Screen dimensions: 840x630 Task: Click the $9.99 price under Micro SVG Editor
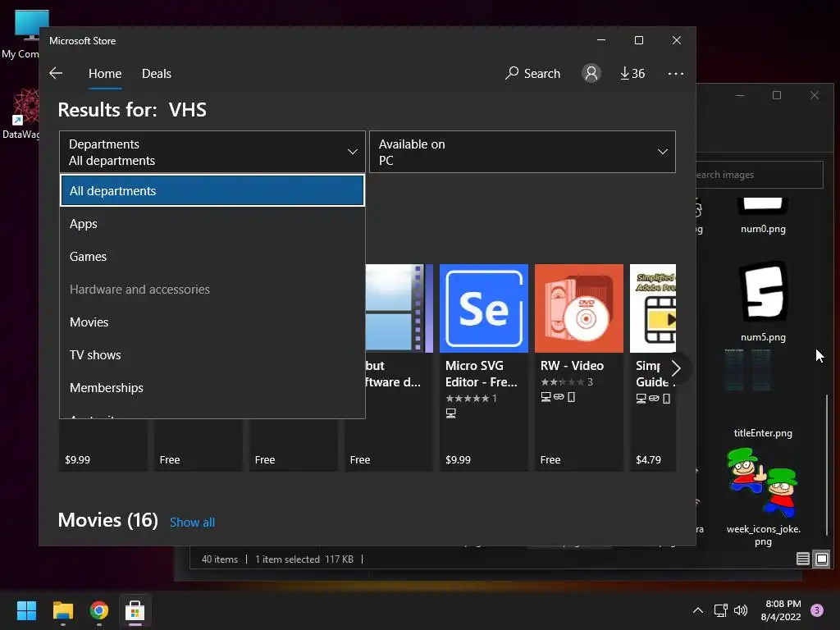pos(458,459)
